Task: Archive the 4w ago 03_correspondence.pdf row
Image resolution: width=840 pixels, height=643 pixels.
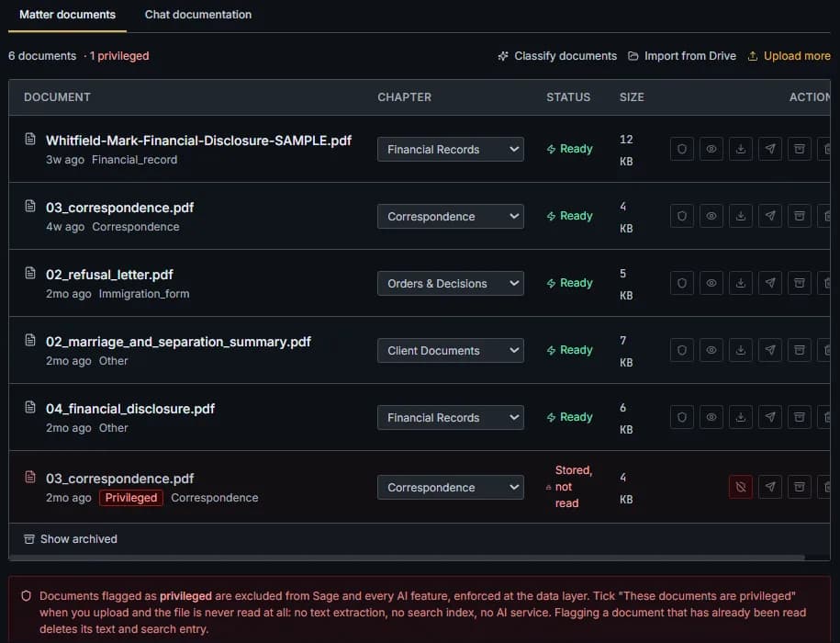Action: click(800, 216)
